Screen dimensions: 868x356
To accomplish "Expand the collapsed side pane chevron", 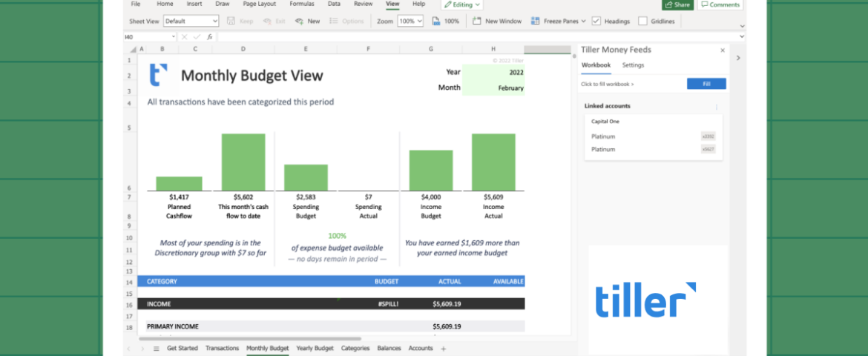I will click(738, 58).
